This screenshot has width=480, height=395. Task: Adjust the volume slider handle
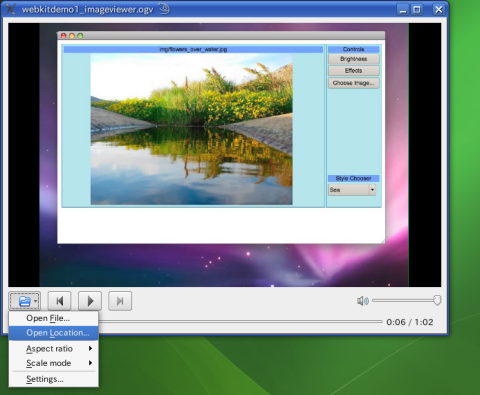(x=437, y=300)
